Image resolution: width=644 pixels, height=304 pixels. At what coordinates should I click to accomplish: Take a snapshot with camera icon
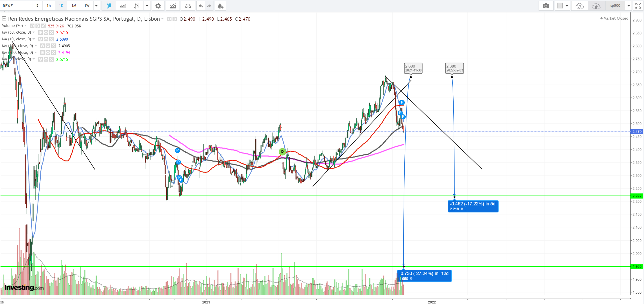tap(546, 6)
